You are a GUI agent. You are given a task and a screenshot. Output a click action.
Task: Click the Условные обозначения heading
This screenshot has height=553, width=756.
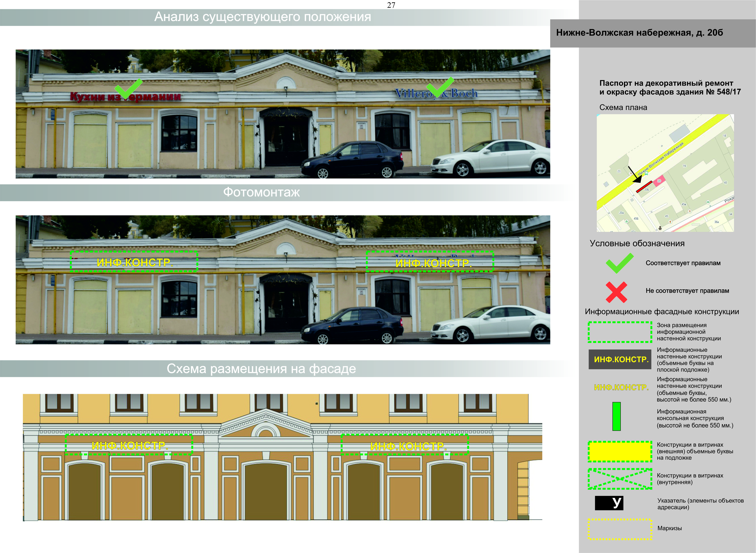[637, 243]
